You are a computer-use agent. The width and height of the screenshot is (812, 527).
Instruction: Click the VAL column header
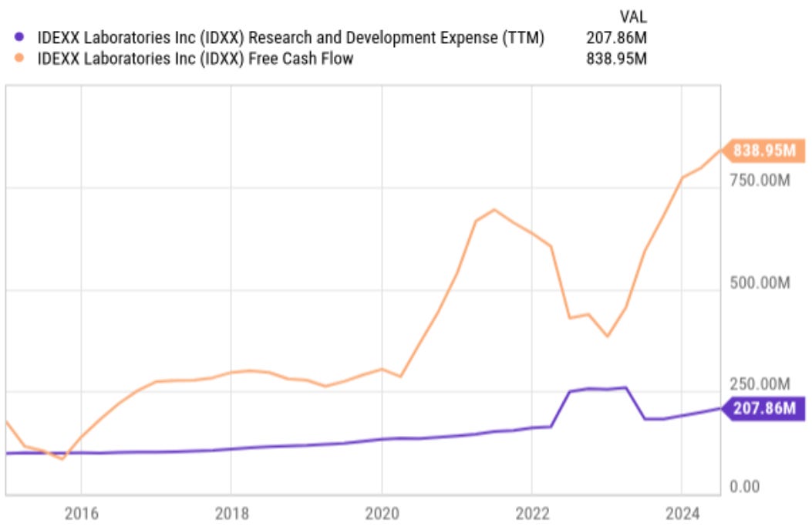pyautogui.click(x=633, y=17)
